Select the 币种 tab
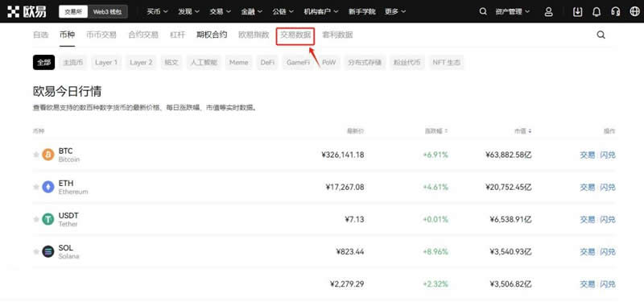The image size is (644, 302). 67,35
